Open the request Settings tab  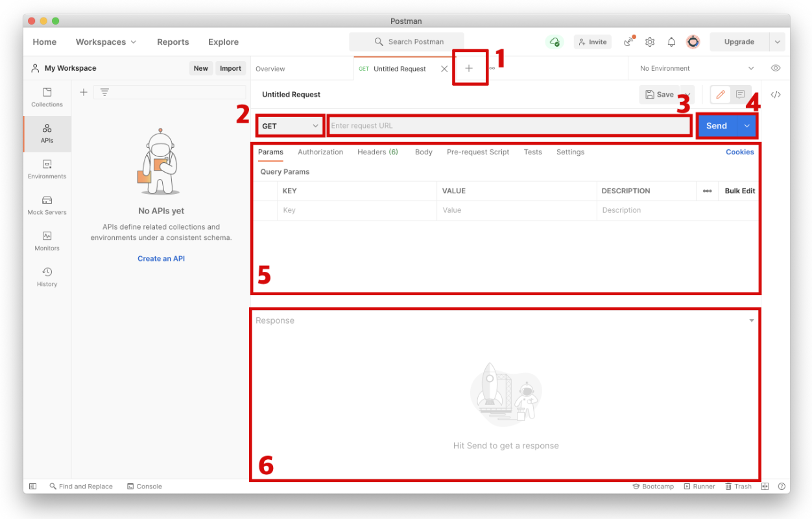point(570,152)
